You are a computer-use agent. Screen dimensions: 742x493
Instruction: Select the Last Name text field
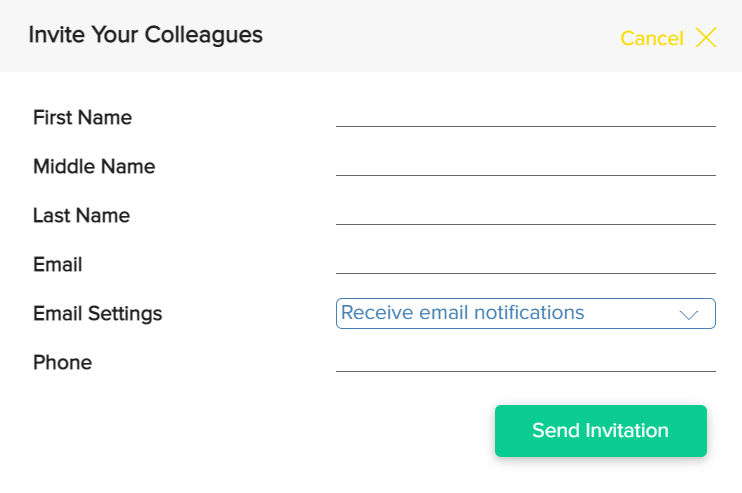tap(525, 213)
